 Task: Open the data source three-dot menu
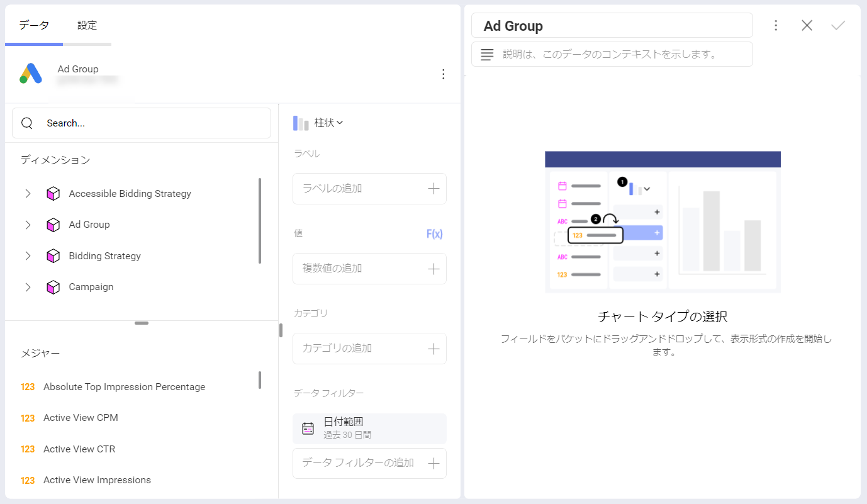444,74
